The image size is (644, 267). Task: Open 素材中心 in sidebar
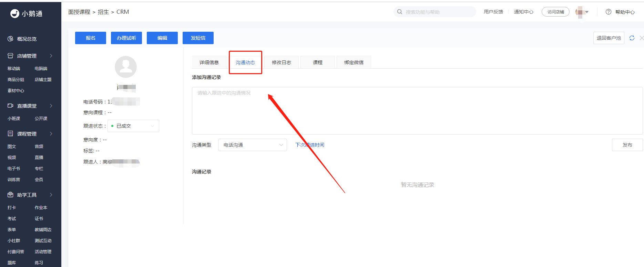pos(16,91)
